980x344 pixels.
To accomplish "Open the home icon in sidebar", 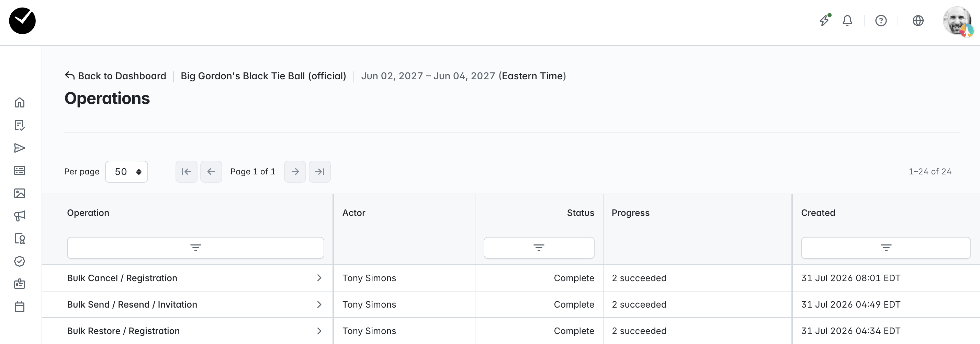I will click(x=19, y=103).
